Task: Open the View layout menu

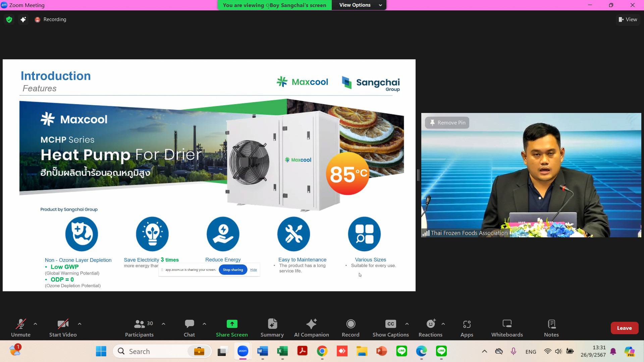Action: pos(628,19)
